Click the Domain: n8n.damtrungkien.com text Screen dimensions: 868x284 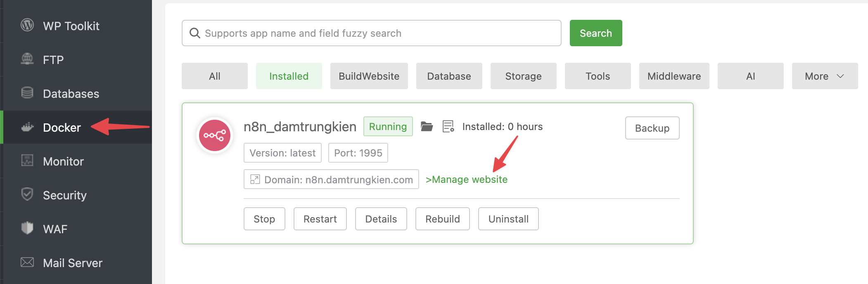(339, 180)
